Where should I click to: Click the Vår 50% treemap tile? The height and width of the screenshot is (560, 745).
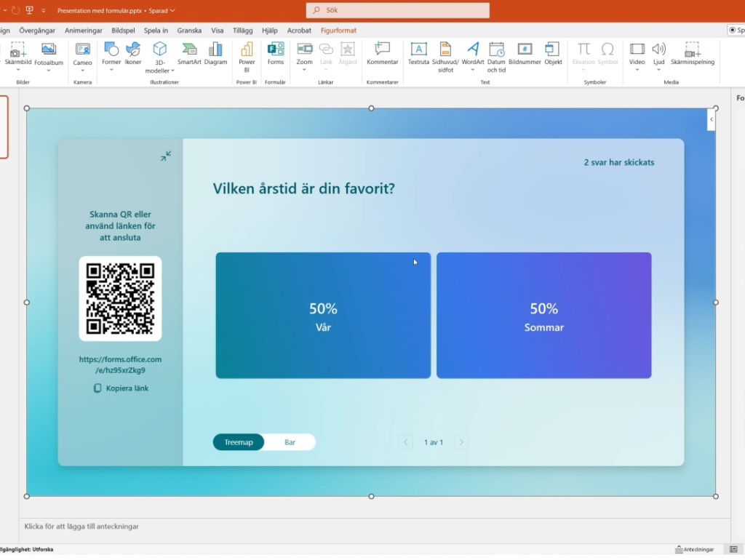click(323, 316)
